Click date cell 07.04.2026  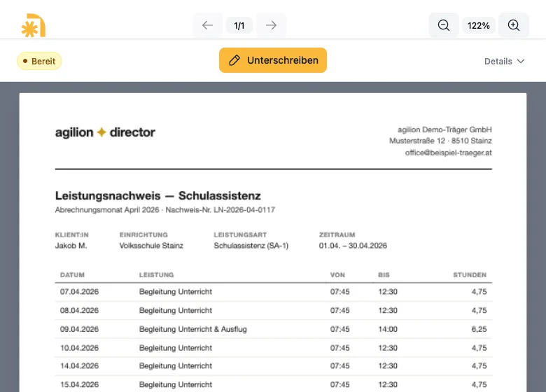point(79,292)
